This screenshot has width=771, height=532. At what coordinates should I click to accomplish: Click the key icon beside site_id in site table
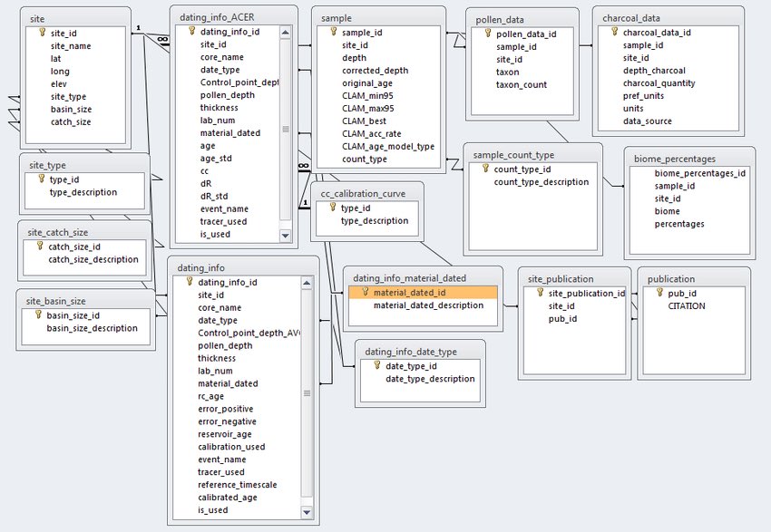[x=41, y=33]
